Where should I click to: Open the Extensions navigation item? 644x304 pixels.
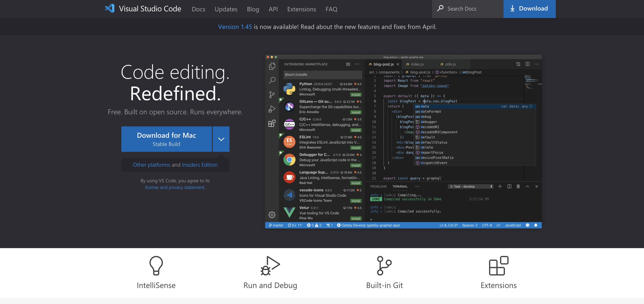pos(302,9)
